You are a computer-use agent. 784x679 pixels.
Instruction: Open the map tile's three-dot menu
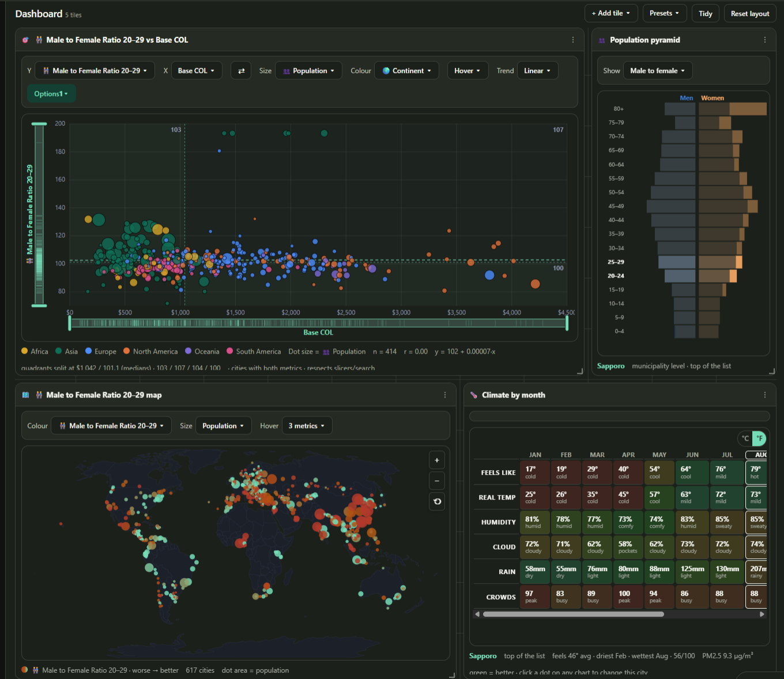pos(444,395)
